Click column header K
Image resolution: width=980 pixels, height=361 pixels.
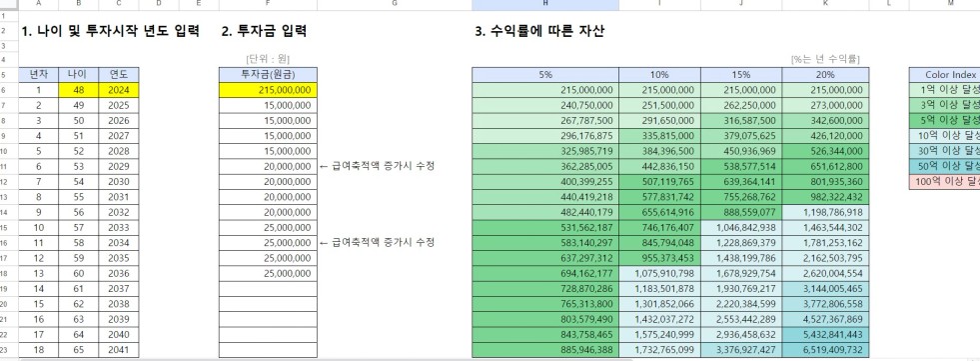[x=825, y=4]
